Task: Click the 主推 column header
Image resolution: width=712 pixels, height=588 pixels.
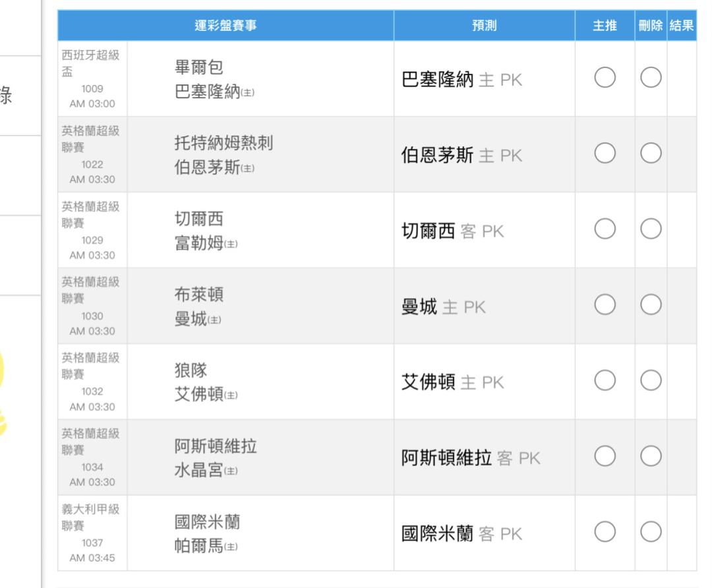Action: (x=605, y=25)
